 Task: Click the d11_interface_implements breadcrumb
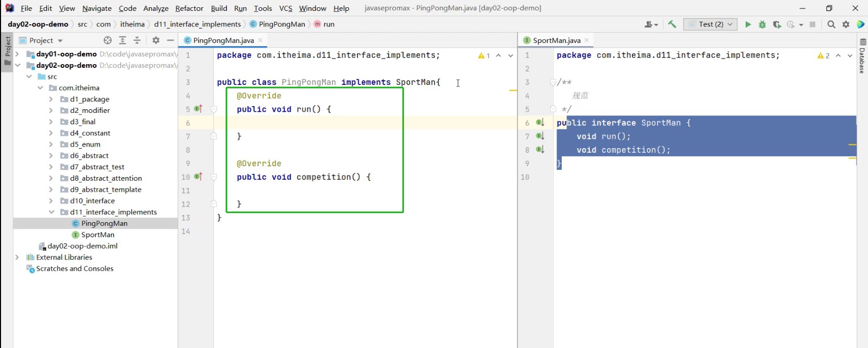(x=197, y=24)
